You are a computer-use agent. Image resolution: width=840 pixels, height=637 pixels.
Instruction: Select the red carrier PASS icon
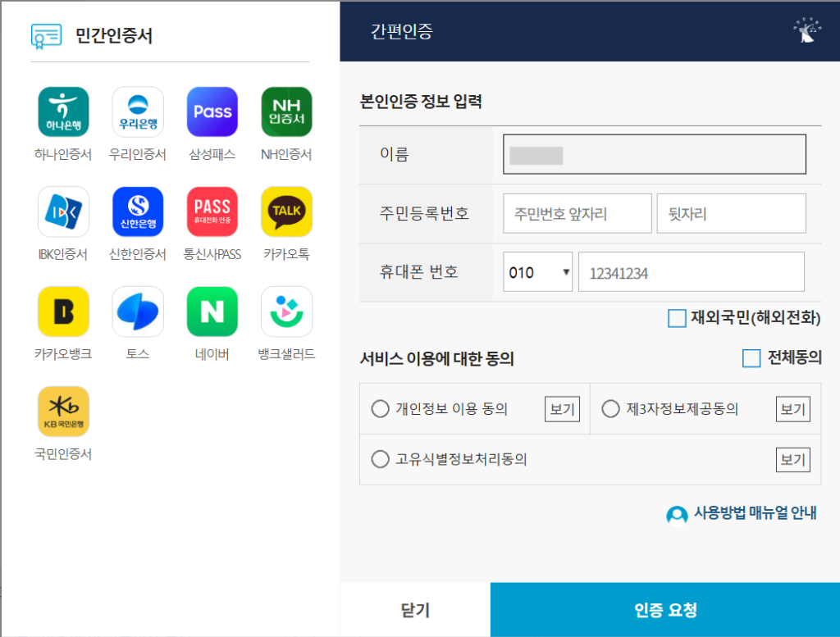pos(212,212)
